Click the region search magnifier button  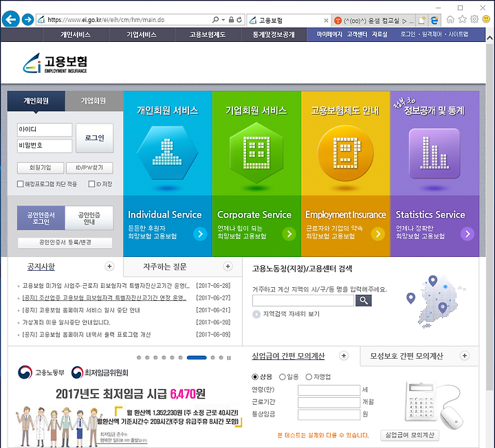coord(364,301)
